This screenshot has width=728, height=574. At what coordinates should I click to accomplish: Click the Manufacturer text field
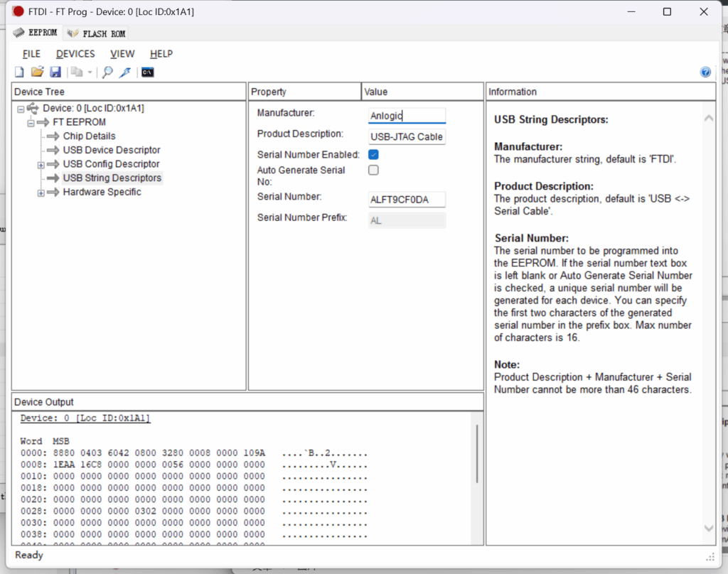coord(407,116)
